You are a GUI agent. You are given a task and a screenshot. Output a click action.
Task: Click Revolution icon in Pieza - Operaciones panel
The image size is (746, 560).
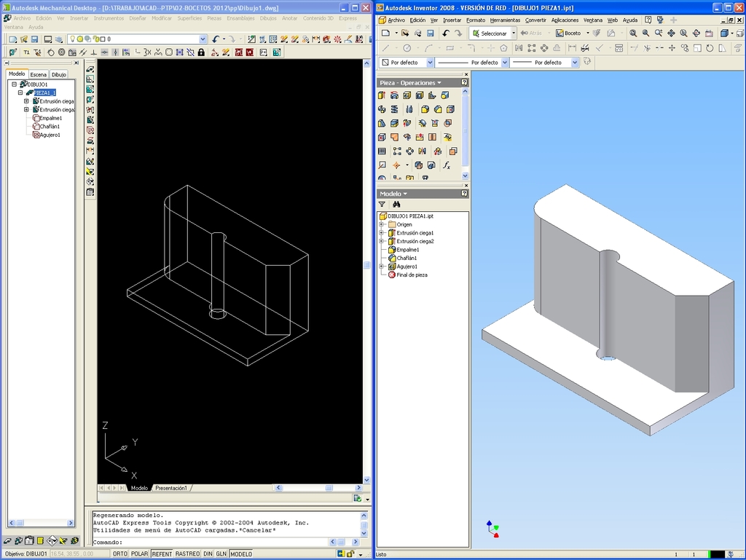(x=394, y=95)
